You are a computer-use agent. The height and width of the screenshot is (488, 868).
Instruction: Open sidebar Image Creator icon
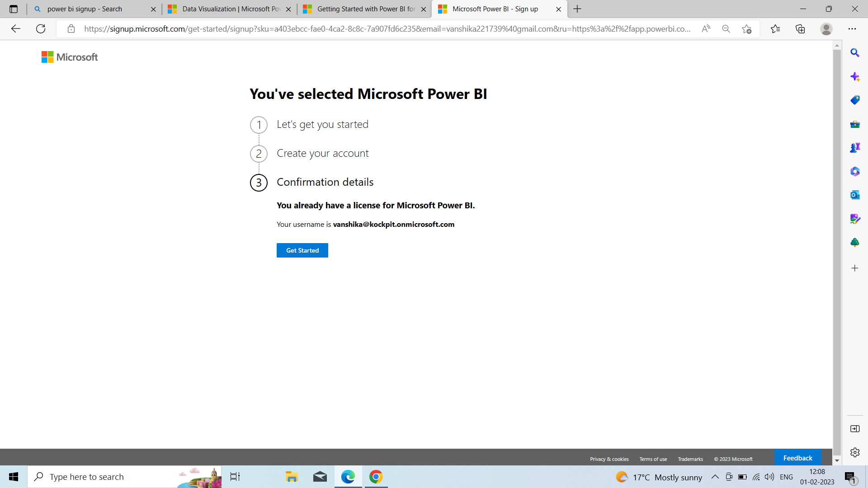[x=855, y=219]
